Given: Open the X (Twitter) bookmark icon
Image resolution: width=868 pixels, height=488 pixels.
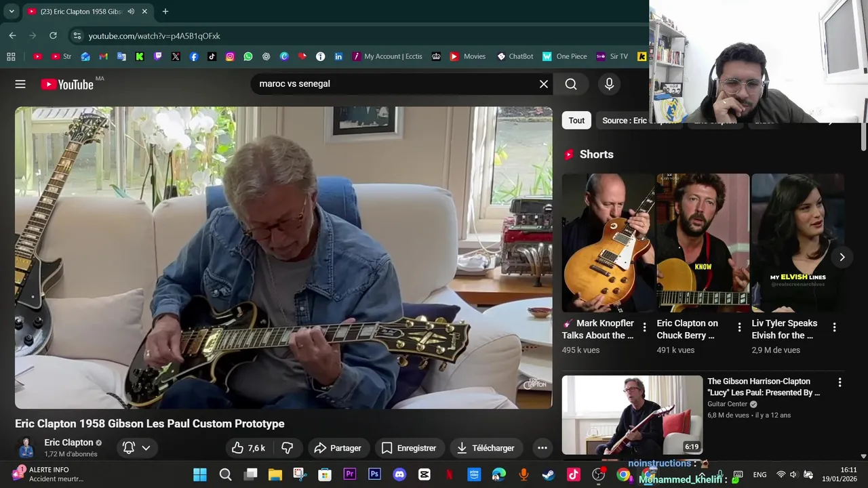Looking at the screenshot, I should click(176, 56).
